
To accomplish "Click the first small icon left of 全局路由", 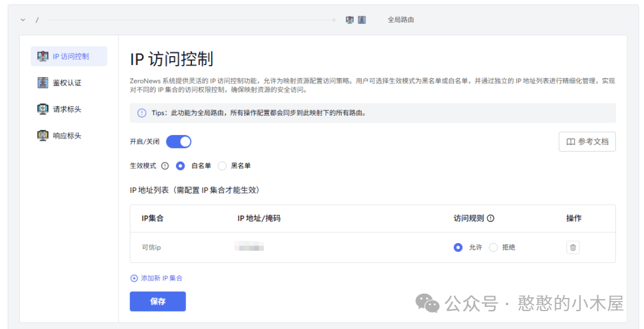I will click(349, 20).
